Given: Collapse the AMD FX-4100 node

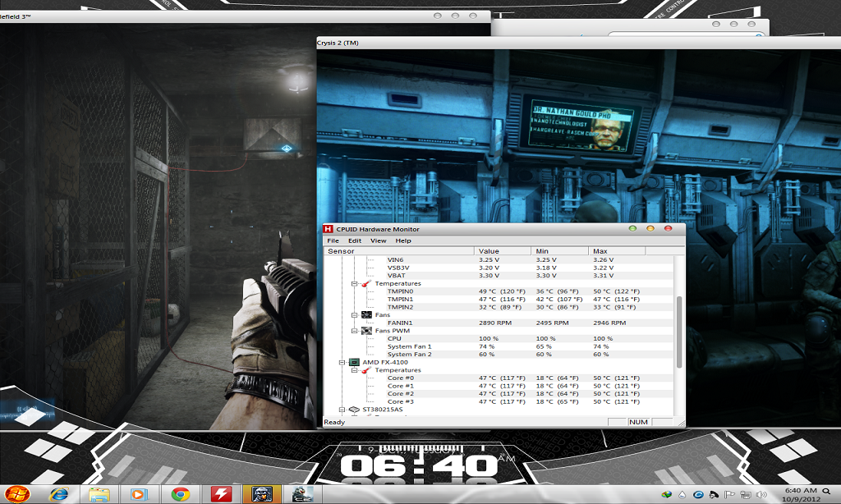Looking at the screenshot, I should coord(342,363).
